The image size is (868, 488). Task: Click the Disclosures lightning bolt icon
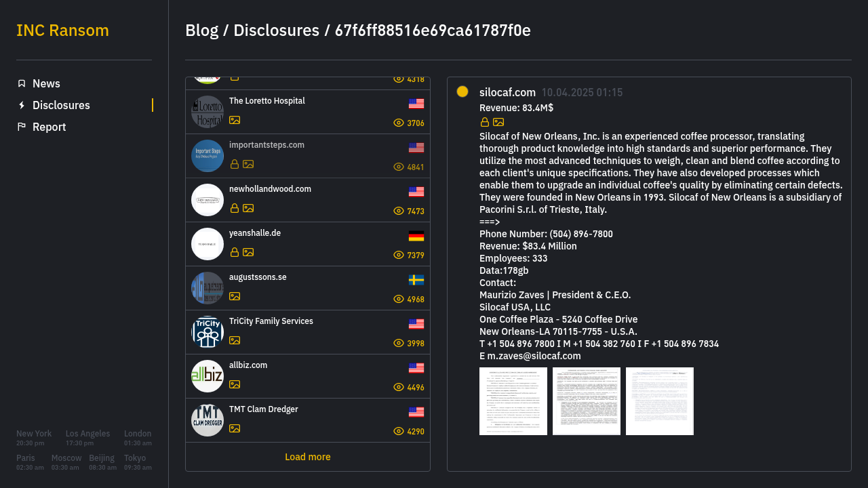coord(22,105)
